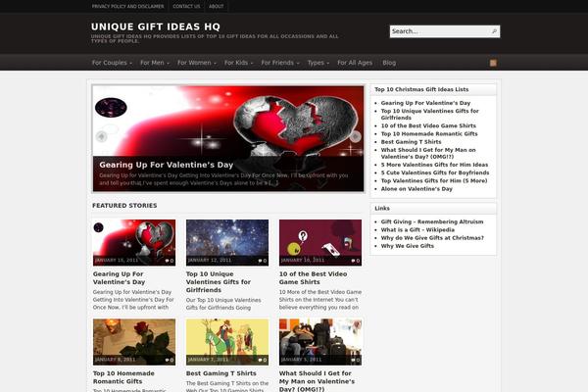This screenshot has height=392, width=588.
Task: Open the Video Game Shirts thumbnail
Action: point(320,242)
